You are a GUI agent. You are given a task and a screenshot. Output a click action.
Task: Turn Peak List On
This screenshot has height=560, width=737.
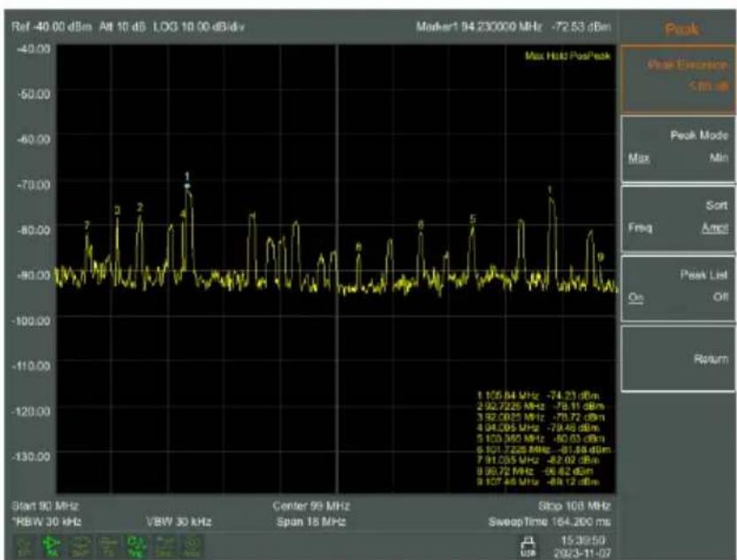636,298
